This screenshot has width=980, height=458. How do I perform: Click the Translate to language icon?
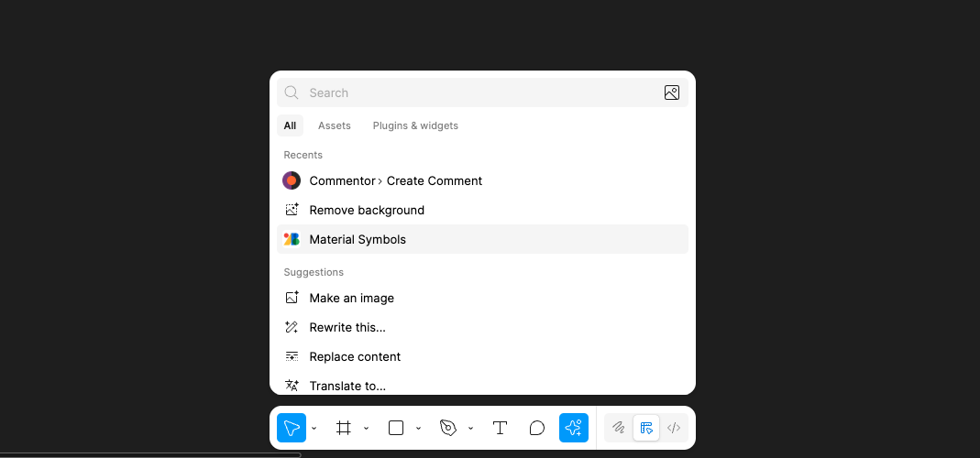click(292, 386)
